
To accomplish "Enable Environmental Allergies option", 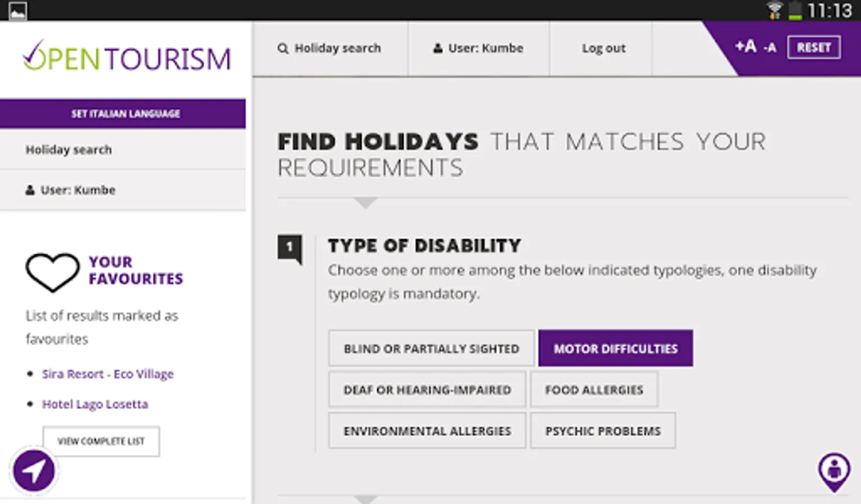I will click(x=427, y=431).
